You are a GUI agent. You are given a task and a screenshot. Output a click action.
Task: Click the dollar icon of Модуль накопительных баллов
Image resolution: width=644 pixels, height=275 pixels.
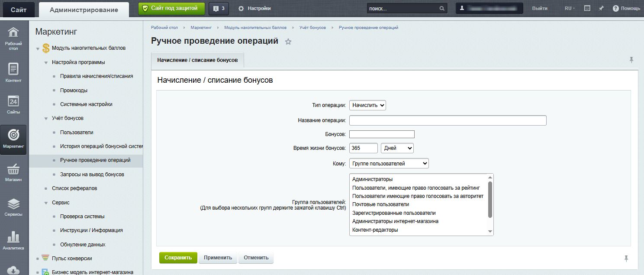tap(46, 48)
